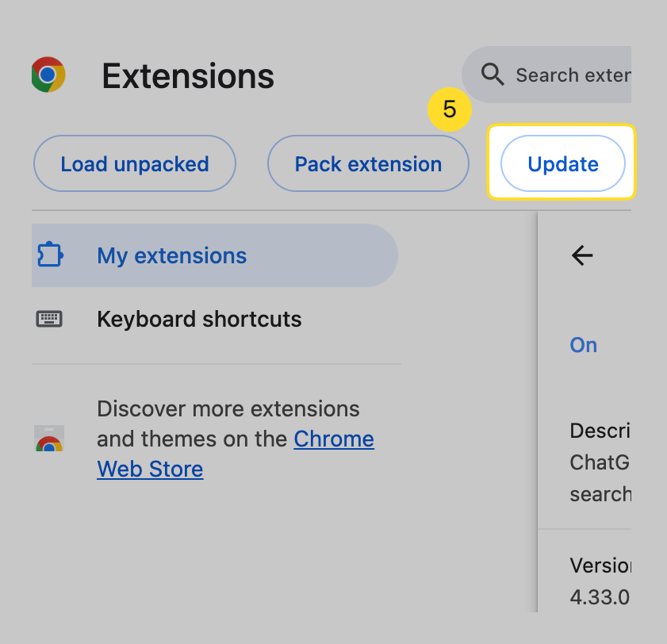The image size is (667, 644).
Task: Hit the Update button
Action: click(563, 164)
